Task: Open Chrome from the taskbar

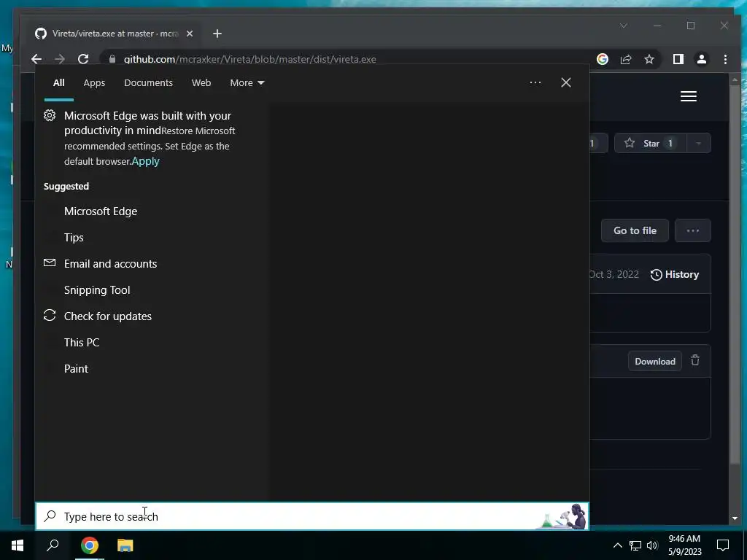Action: 89,545
